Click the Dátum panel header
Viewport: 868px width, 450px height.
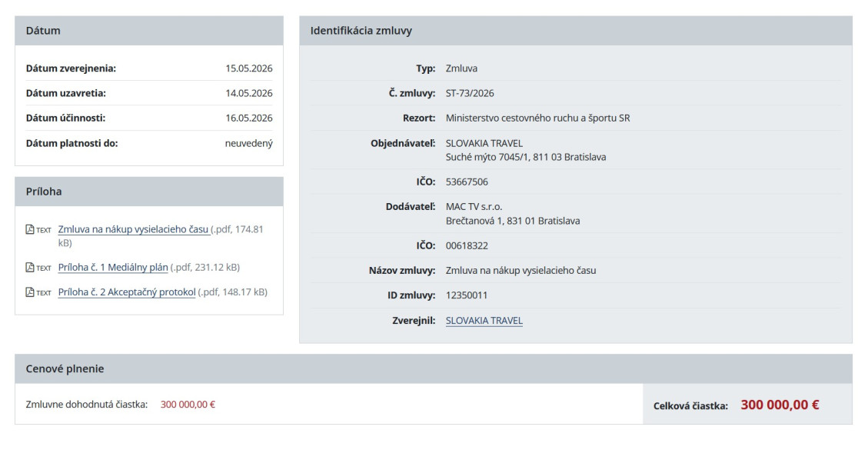tap(149, 31)
